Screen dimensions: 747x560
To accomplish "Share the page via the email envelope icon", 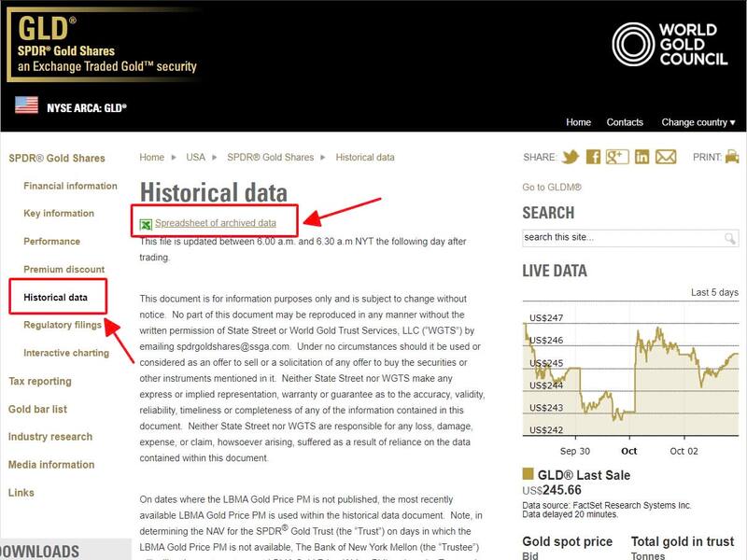I will coord(666,157).
